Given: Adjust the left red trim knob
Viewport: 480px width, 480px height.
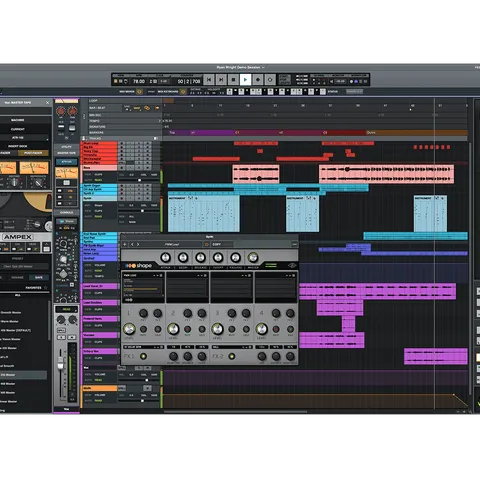Looking at the screenshot, I should (61, 111).
